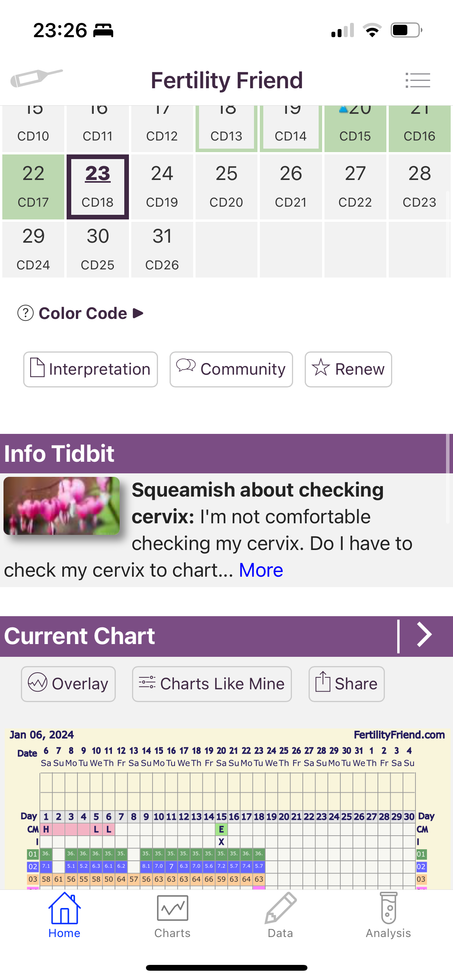Screen dimensions: 453x980
Task: Open the Analysis tab
Action: [388, 916]
